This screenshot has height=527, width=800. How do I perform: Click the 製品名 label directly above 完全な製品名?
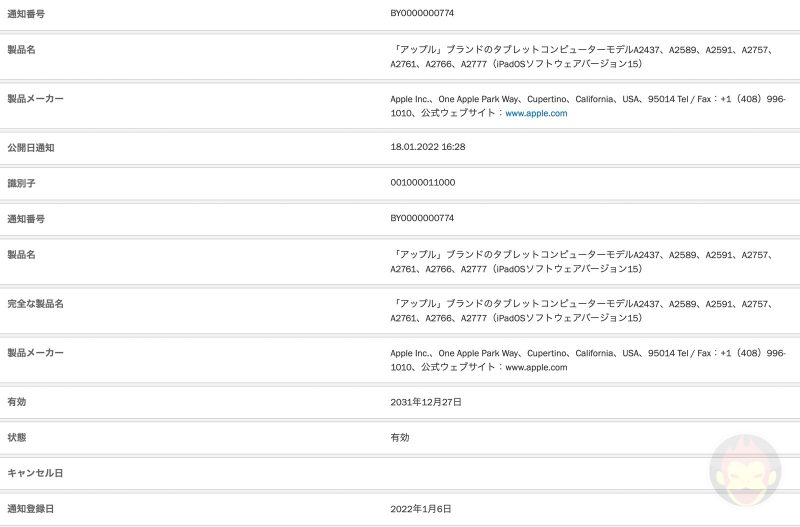(21, 254)
